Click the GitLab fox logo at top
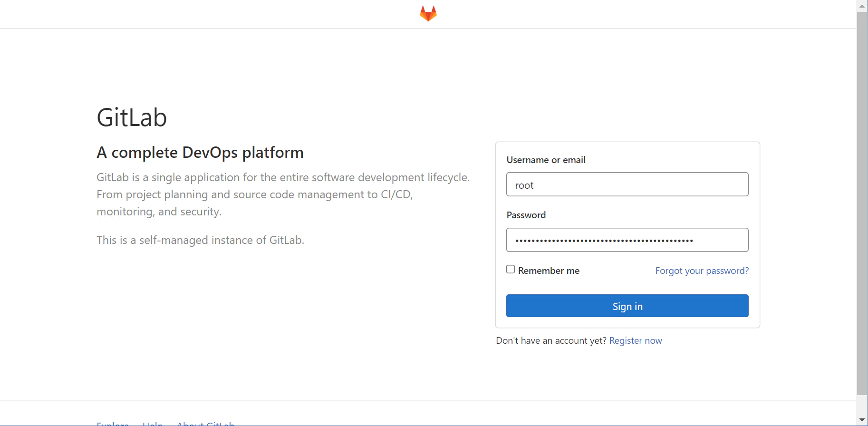Viewport: 868px width, 426px height. click(428, 13)
